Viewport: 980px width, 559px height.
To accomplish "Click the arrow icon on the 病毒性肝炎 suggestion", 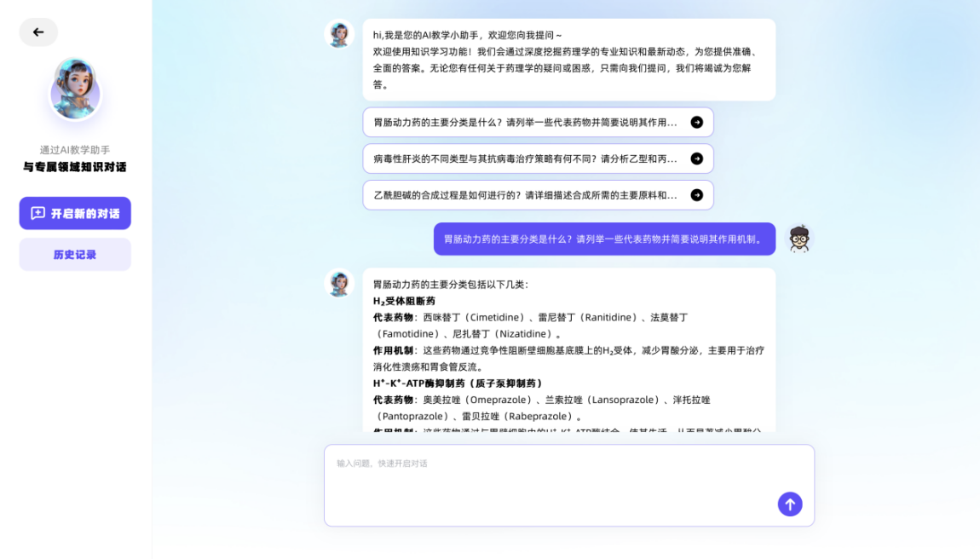I will 696,158.
